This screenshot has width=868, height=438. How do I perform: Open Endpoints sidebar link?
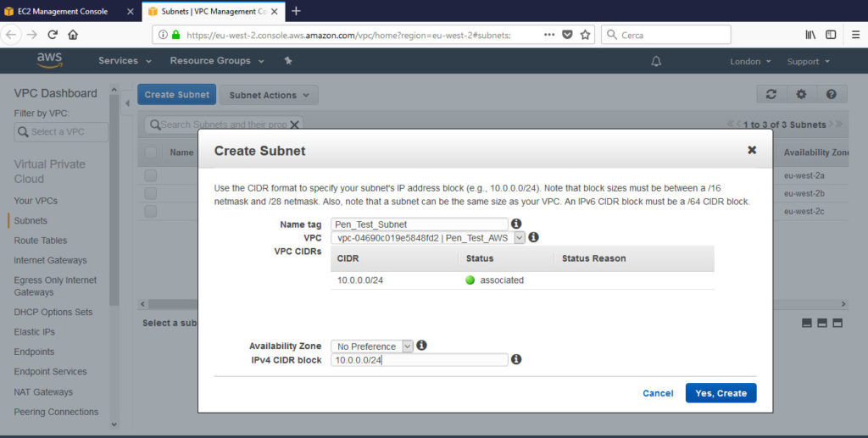click(x=34, y=352)
